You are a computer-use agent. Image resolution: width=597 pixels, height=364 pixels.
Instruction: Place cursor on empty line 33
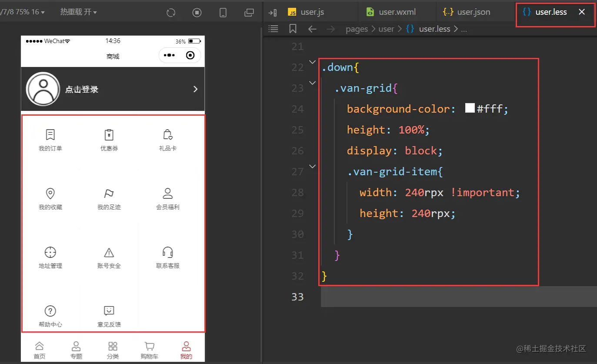(459, 297)
